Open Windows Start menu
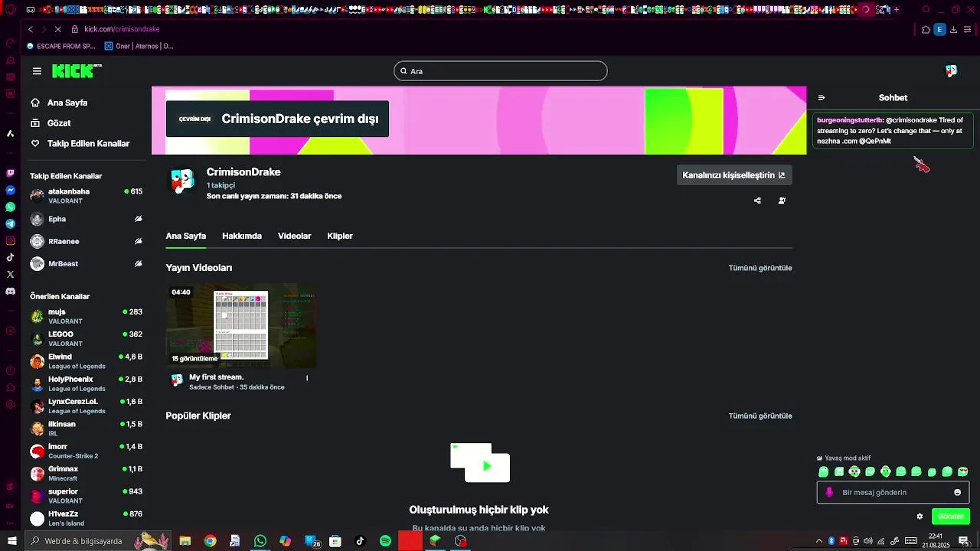The width and height of the screenshot is (980, 551). (x=11, y=541)
